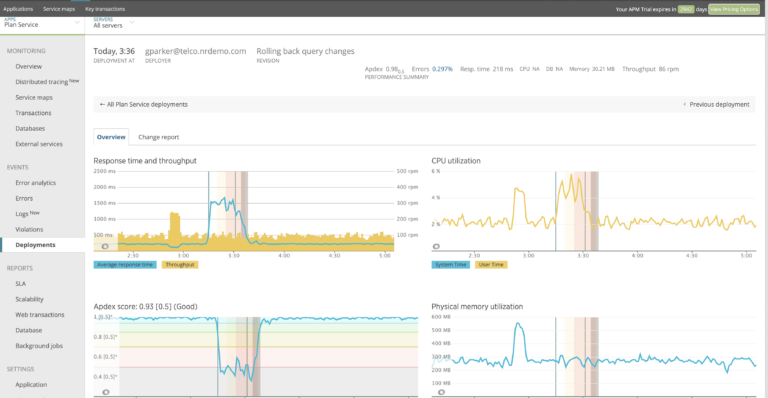Viewport: 768px width, 398px height.
Task: Switch to the Overview tab
Action: [x=111, y=137]
